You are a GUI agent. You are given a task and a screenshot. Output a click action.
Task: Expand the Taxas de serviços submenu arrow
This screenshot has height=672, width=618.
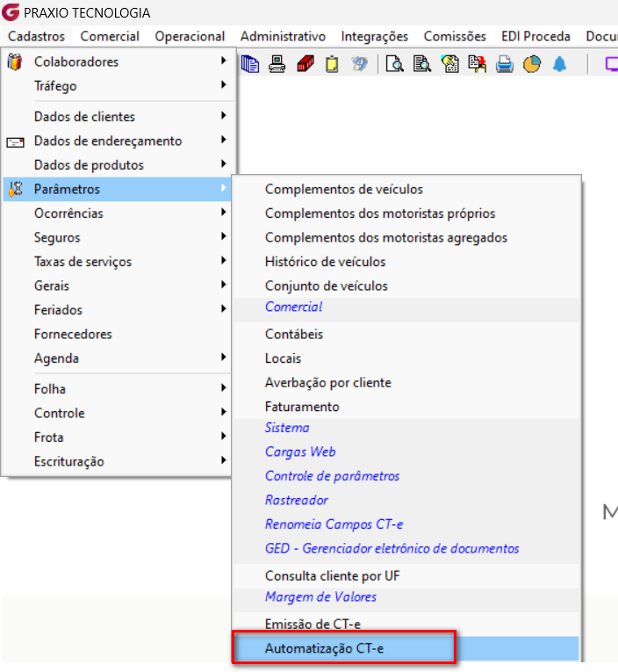223,260
